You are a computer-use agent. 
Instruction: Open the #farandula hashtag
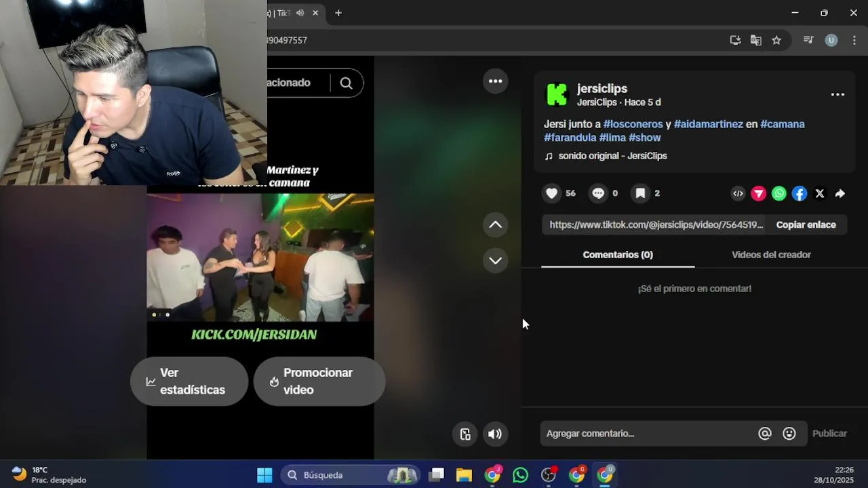pos(570,138)
